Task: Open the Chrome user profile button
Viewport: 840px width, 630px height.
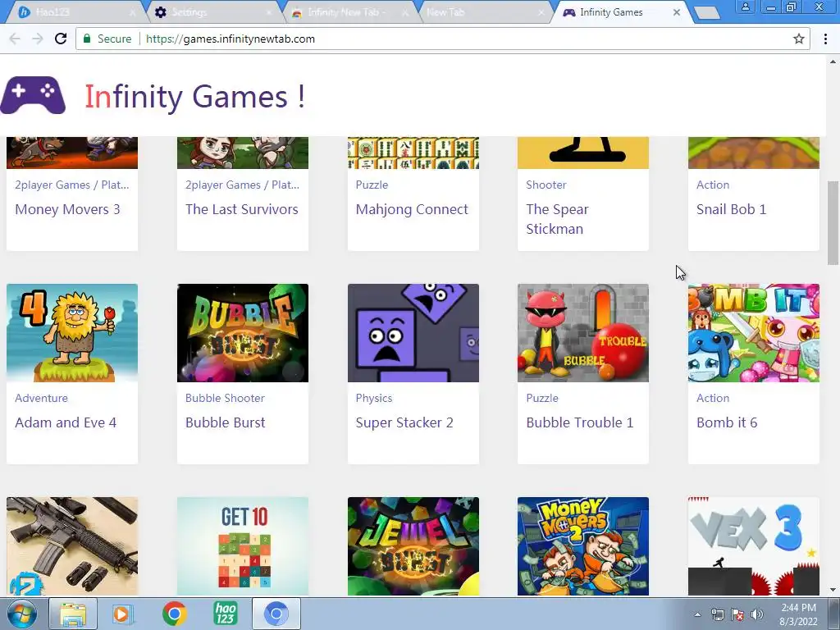Action: click(x=745, y=7)
